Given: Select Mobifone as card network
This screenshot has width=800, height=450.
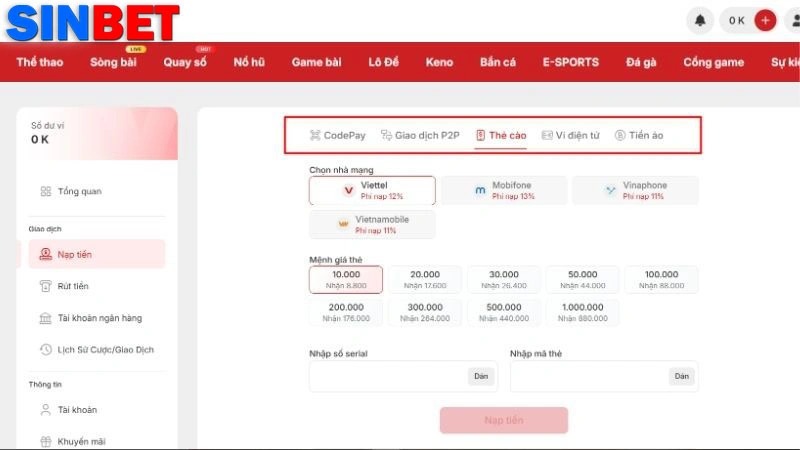Looking at the screenshot, I should coord(504,190).
